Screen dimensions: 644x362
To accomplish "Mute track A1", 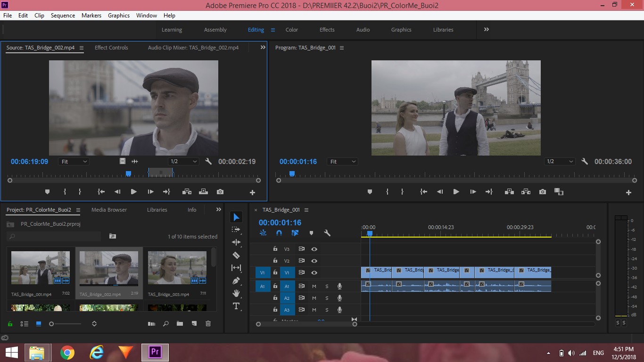I will pyautogui.click(x=314, y=286).
